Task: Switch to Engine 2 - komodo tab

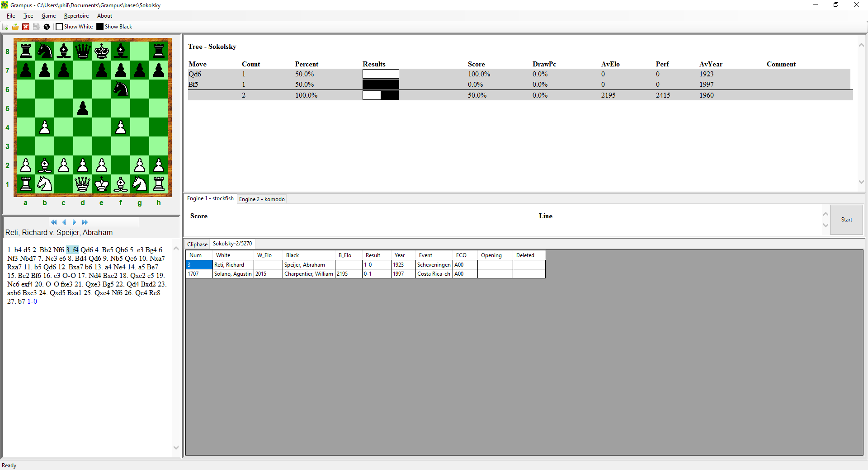Action: (x=262, y=199)
